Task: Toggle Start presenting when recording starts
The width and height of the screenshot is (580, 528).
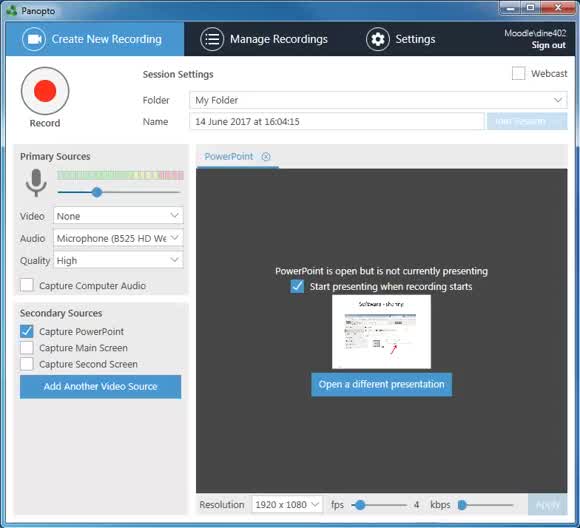Action: point(297,286)
